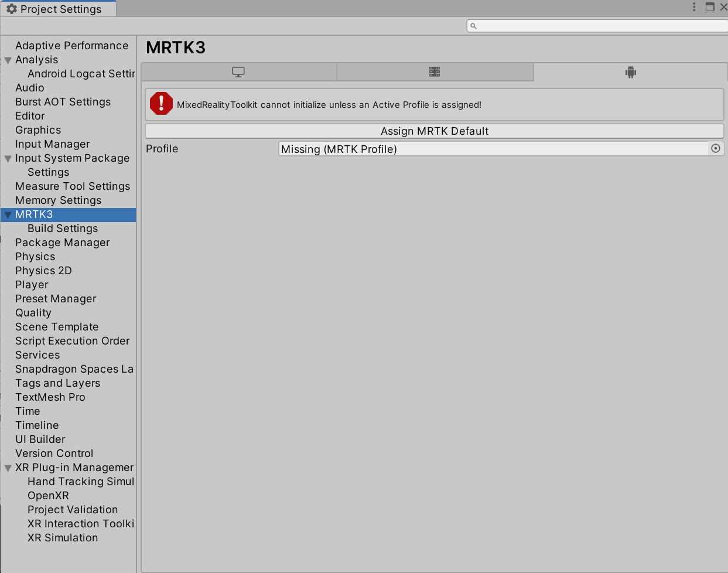Open Services settings
The image size is (728, 573).
click(x=37, y=355)
